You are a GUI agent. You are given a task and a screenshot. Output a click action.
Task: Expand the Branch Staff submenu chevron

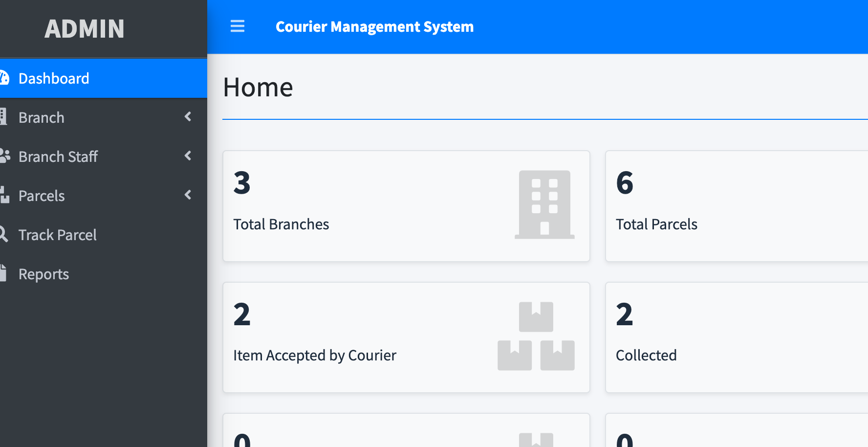(x=188, y=156)
